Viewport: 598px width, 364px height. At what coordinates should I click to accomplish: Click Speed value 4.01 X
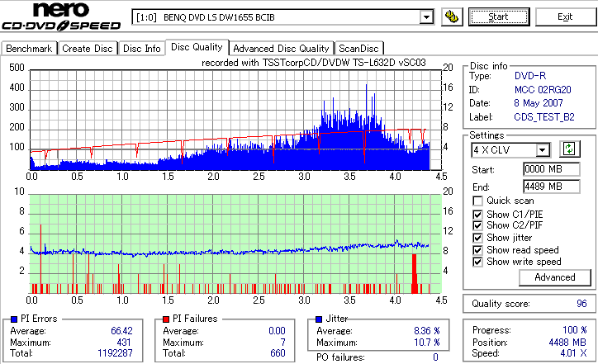573,353
